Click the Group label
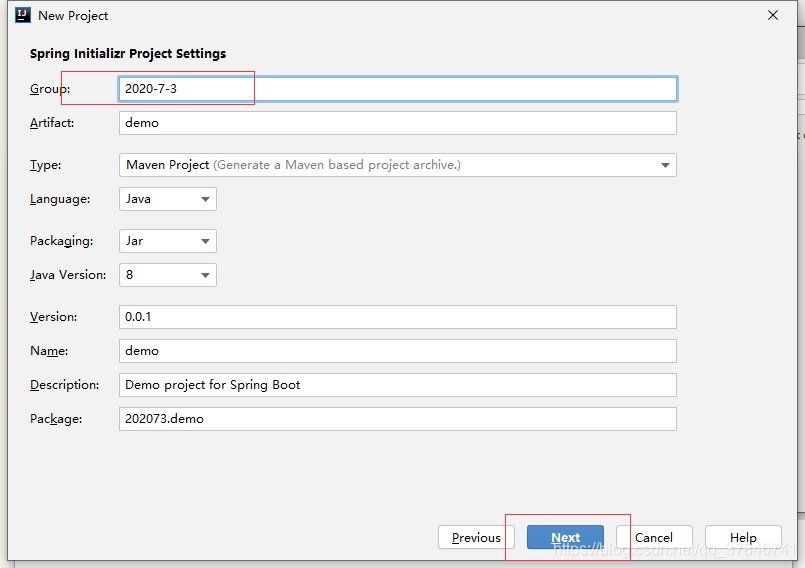Image resolution: width=805 pixels, height=568 pixels. pos(50,89)
